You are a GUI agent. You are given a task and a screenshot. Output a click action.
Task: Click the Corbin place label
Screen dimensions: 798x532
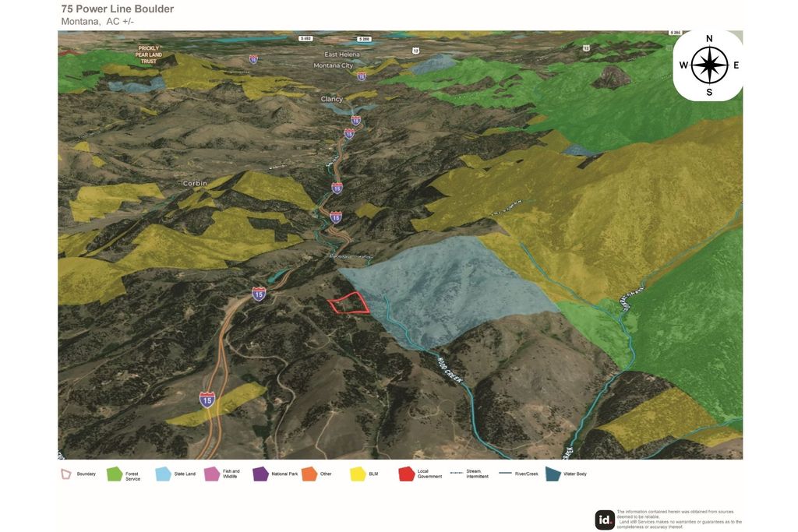[195, 183]
